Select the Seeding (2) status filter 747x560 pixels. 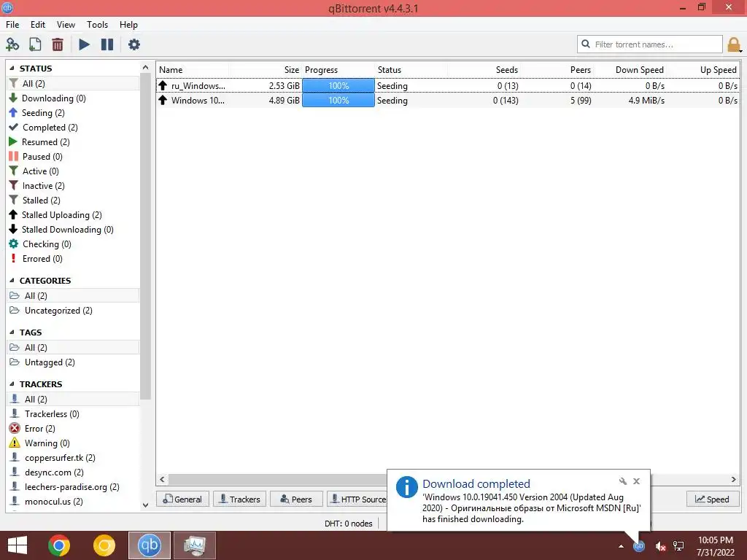74,113
